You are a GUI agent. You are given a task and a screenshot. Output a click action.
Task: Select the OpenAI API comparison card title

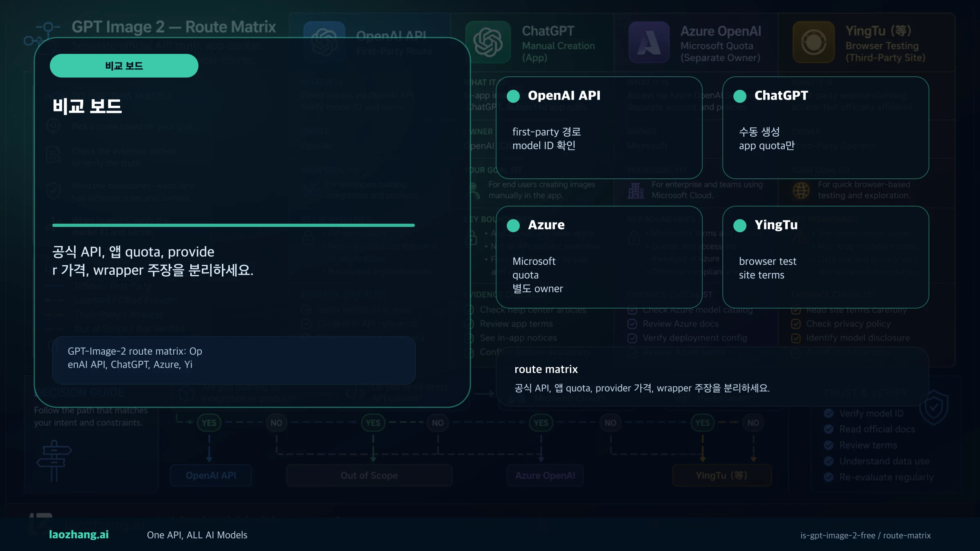tap(564, 96)
